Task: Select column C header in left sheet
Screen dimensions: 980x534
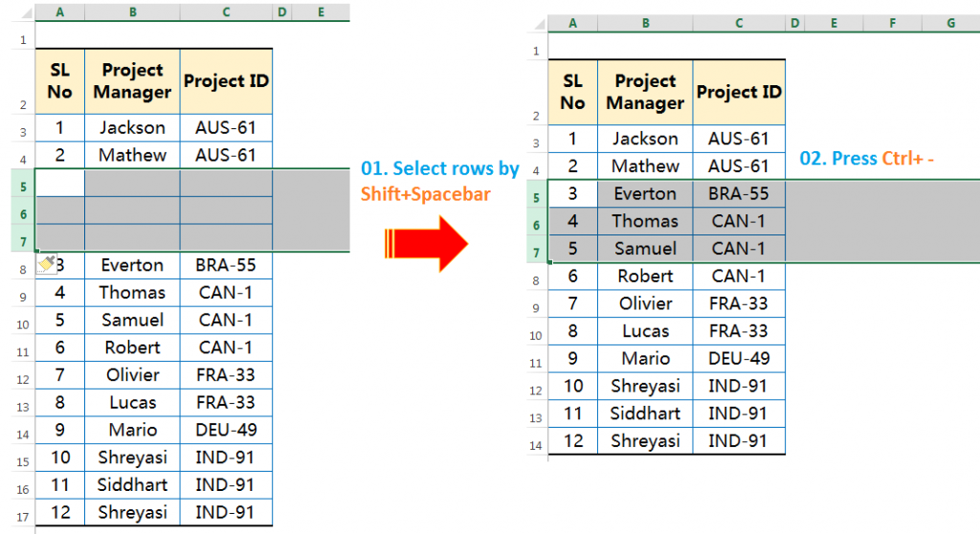Action: click(x=226, y=11)
